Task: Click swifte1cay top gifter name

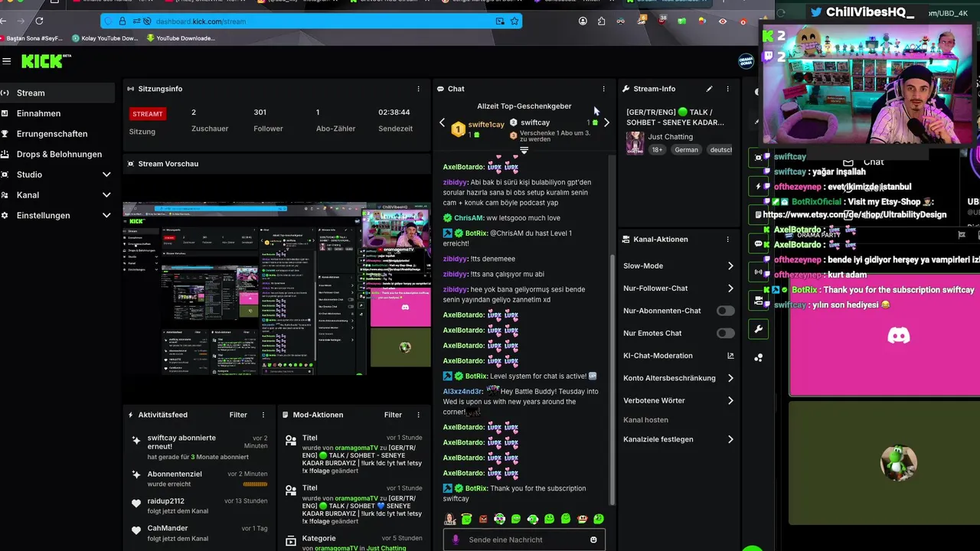Action: (x=486, y=124)
